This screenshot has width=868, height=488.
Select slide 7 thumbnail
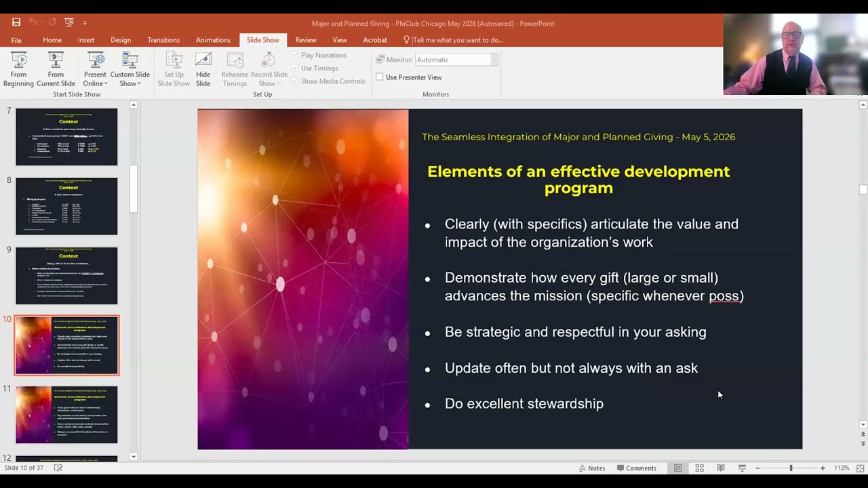click(x=66, y=136)
